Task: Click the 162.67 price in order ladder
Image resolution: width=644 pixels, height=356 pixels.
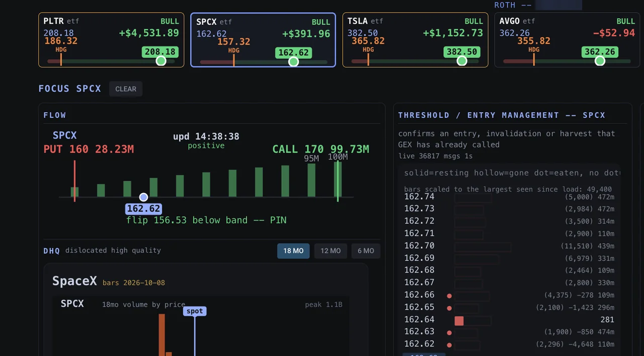Action: pyautogui.click(x=419, y=282)
